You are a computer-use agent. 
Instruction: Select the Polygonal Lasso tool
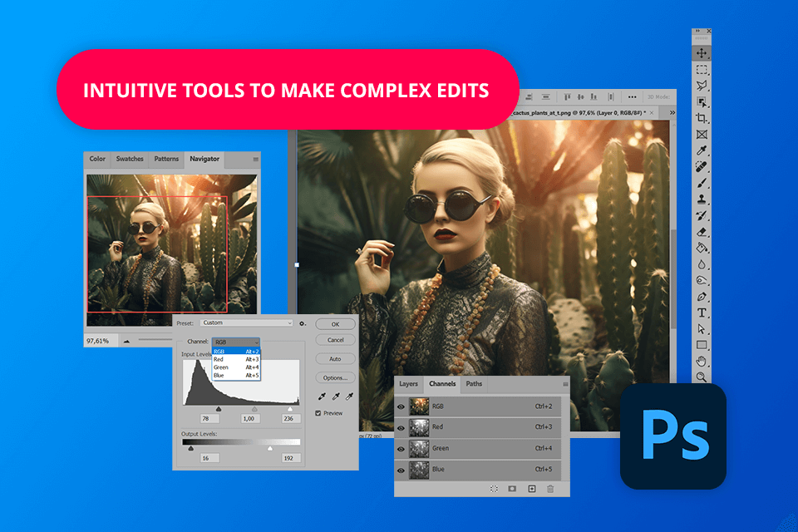702,86
